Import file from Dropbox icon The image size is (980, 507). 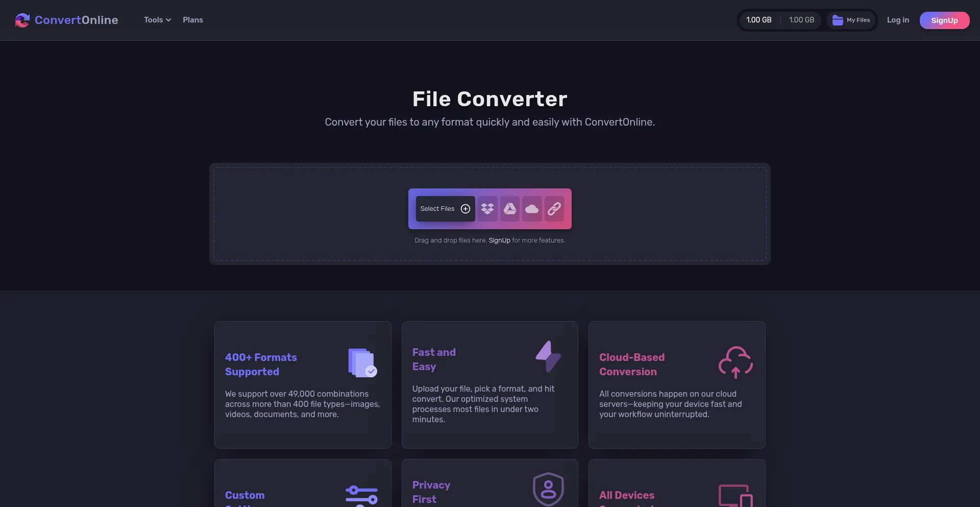coord(487,209)
